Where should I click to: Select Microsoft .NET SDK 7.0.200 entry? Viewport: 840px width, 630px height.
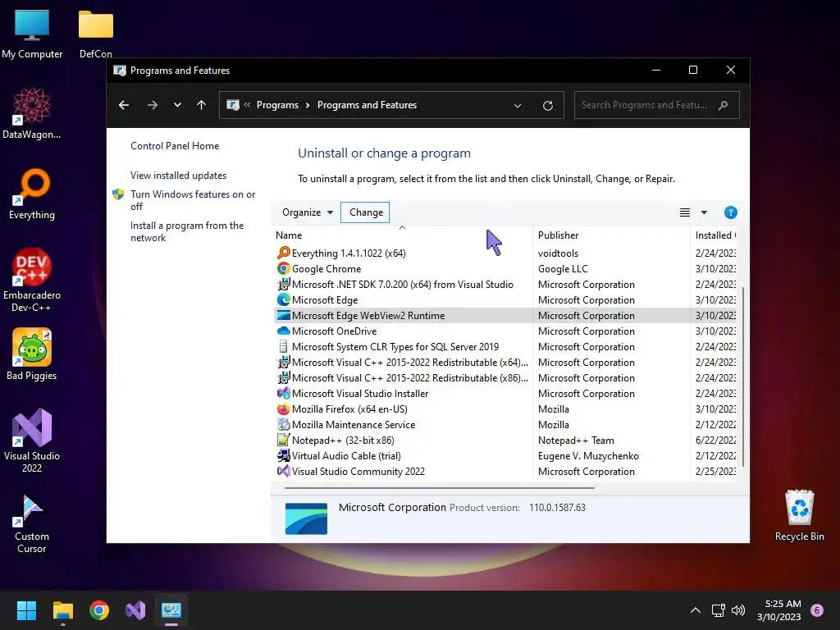[x=505, y=285]
